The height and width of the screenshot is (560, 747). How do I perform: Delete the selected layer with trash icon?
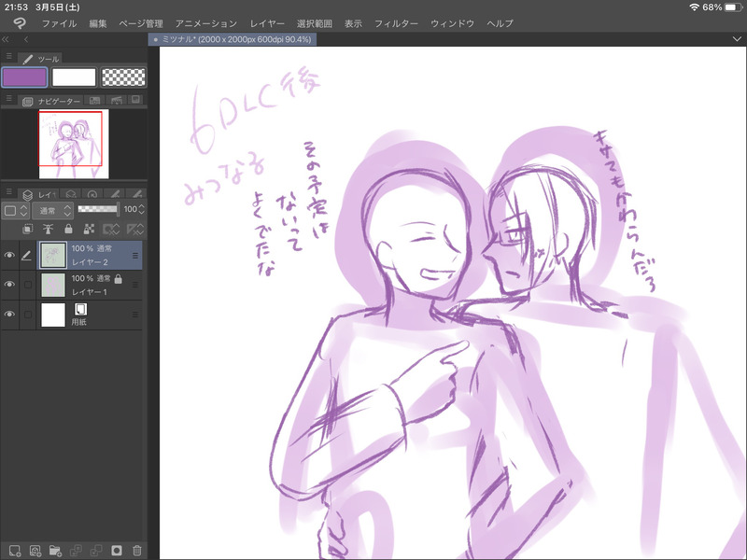pyautogui.click(x=136, y=551)
